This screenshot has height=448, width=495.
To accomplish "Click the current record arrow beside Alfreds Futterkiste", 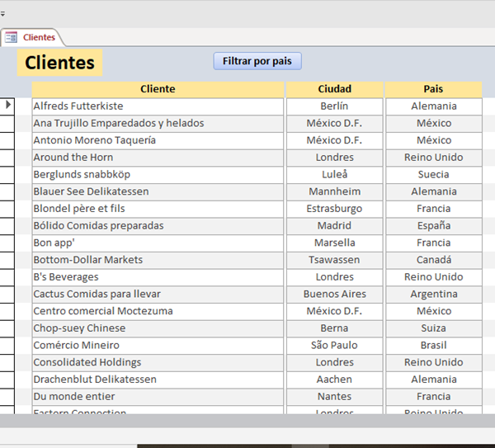I will click(8, 106).
